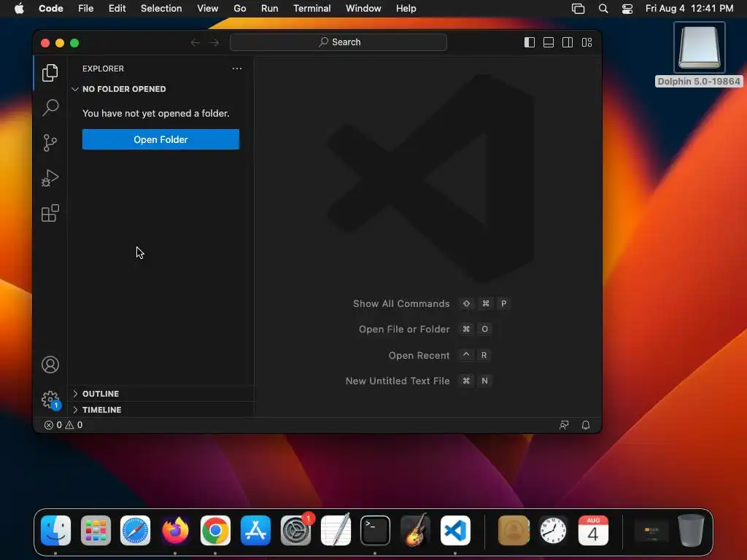Open the Customize Layout icon
Image resolution: width=747 pixels, height=560 pixels.
tap(587, 42)
